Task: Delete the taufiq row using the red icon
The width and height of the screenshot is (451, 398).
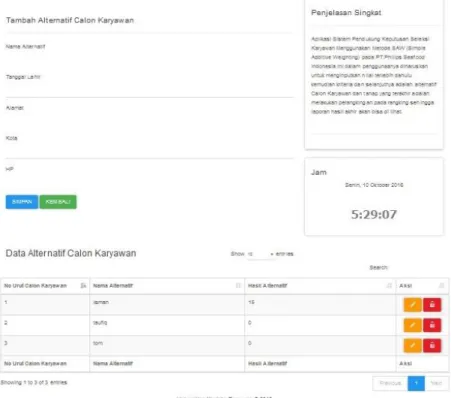Action: point(432,325)
